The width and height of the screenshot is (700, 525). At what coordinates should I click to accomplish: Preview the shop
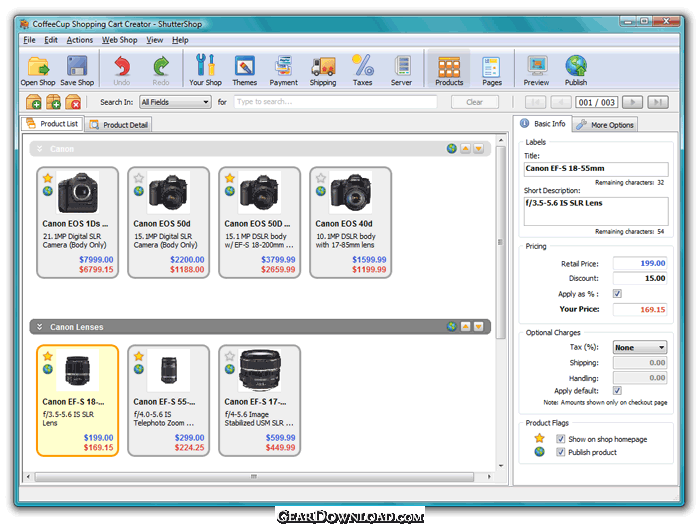pyautogui.click(x=537, y=70)
